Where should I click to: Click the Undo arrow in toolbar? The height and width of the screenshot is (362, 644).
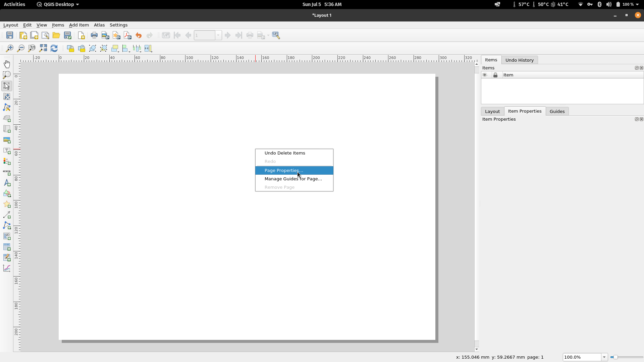[x=138, y=35]
